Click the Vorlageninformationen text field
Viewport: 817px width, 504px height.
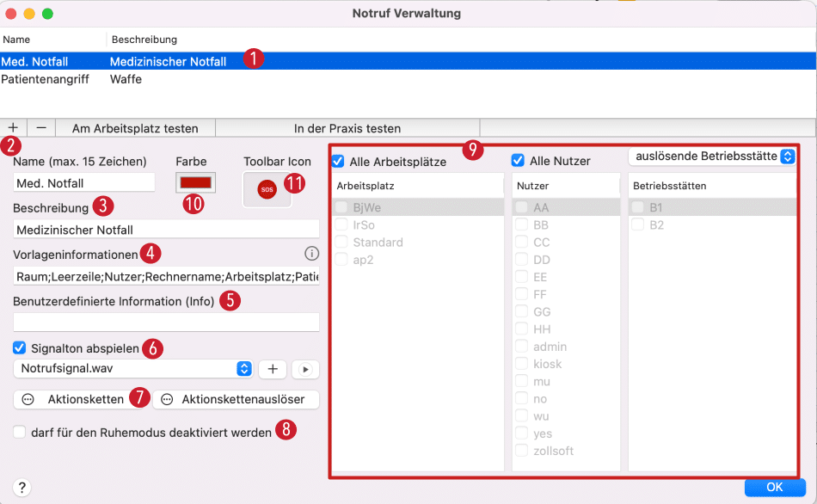click(166, 276)
